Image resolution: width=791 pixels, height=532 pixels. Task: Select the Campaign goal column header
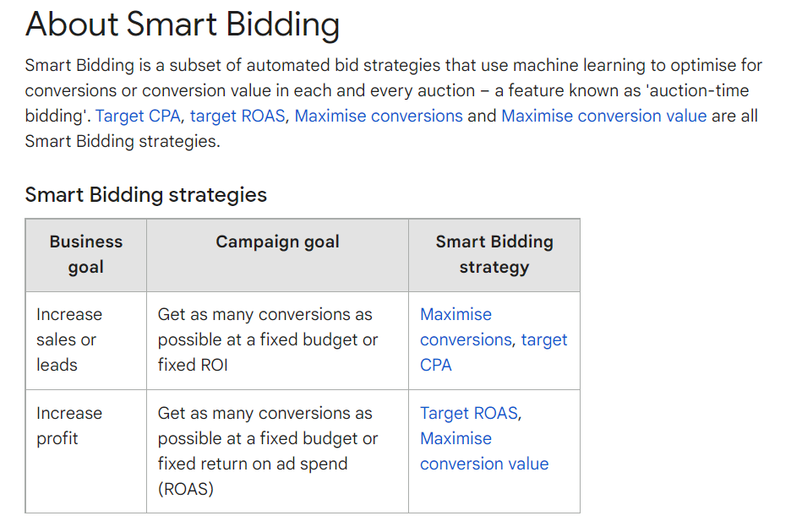(x=277, y=255)
